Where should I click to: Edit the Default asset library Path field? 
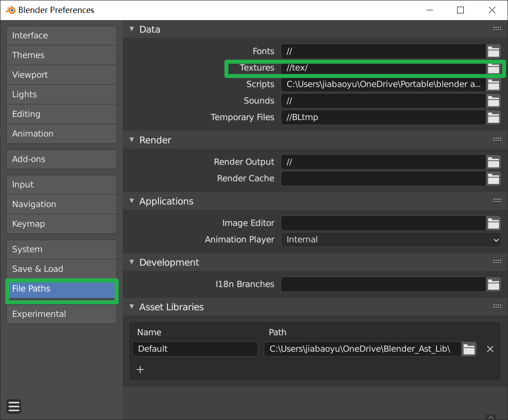363,349
